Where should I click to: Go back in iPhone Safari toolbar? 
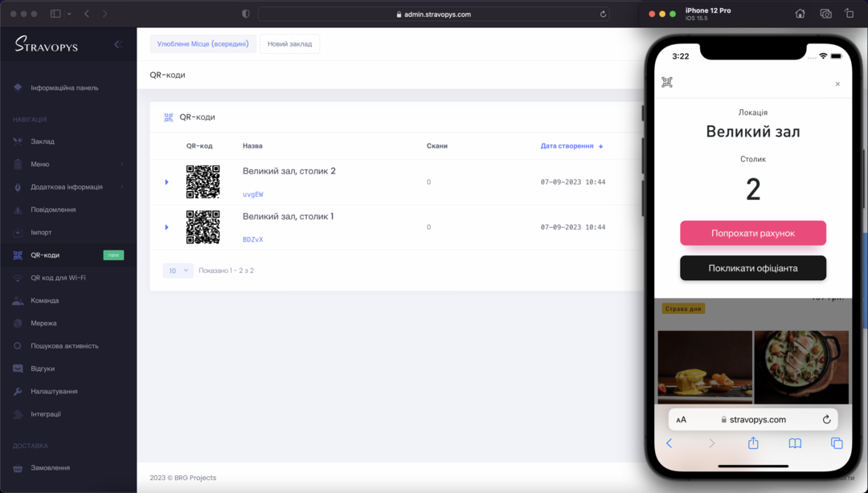pyautogui.click(x=669, y=443)
